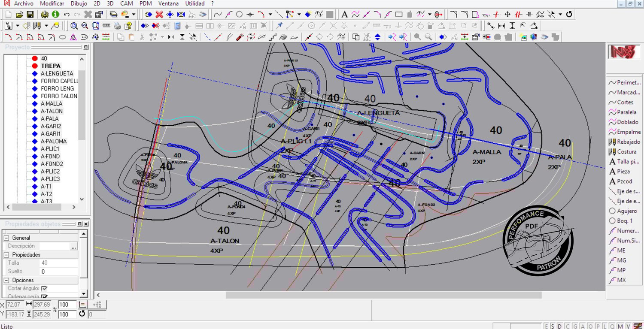Click the green info icon
This screenshot has height=329, width=644.
(55, 14)
